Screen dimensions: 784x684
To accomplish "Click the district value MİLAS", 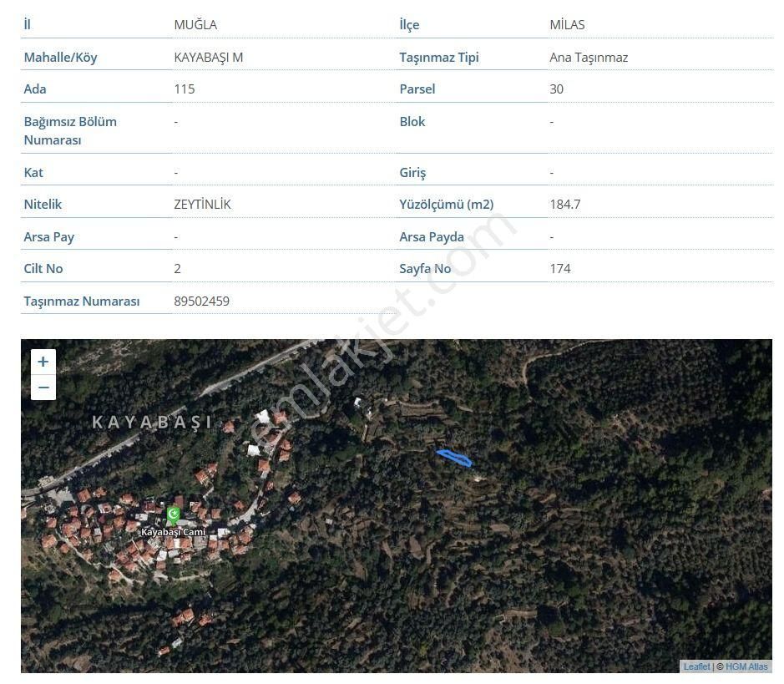I will click(567, 25).
